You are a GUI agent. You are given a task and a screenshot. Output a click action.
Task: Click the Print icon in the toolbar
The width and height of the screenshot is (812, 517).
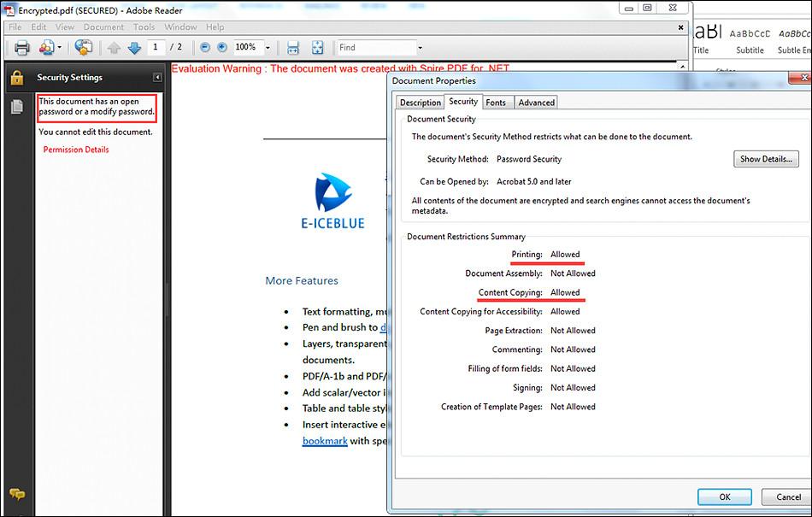[x=21, y=48]
